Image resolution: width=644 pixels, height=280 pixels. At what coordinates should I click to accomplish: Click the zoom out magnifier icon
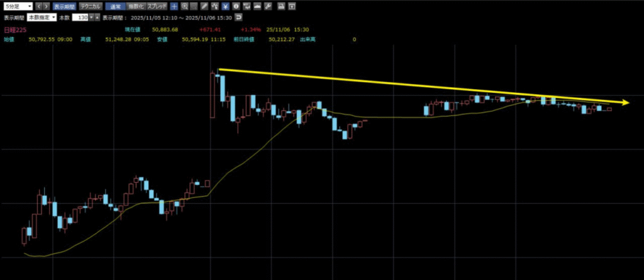[x=194, y=6]
